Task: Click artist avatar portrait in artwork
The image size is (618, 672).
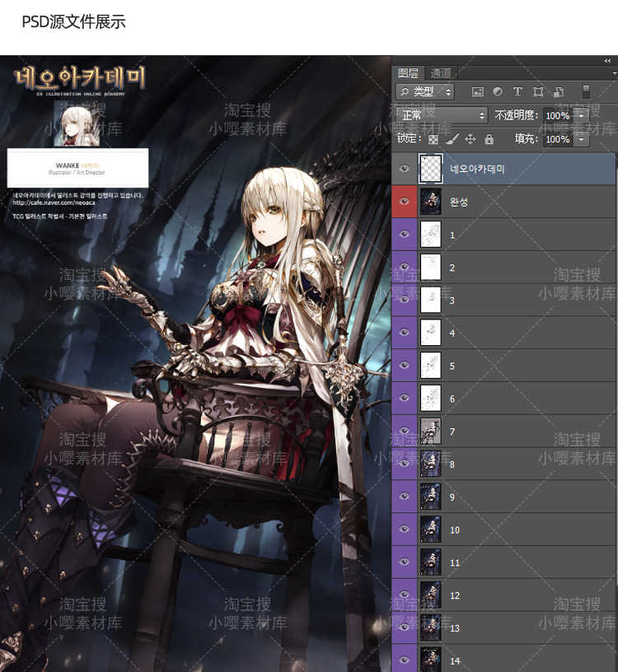Action: coord(77,124)
